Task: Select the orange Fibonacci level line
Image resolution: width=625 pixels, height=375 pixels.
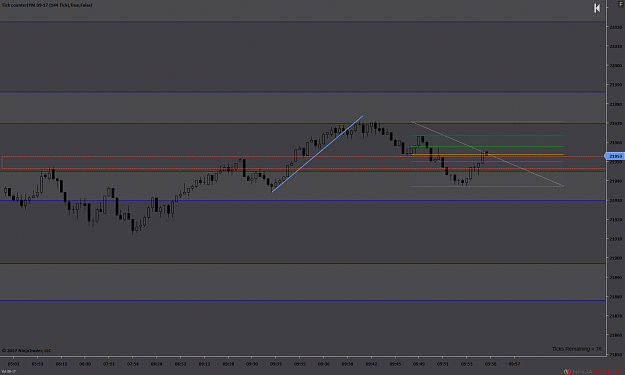Action: pyautogui.click(x=487, y=154)
